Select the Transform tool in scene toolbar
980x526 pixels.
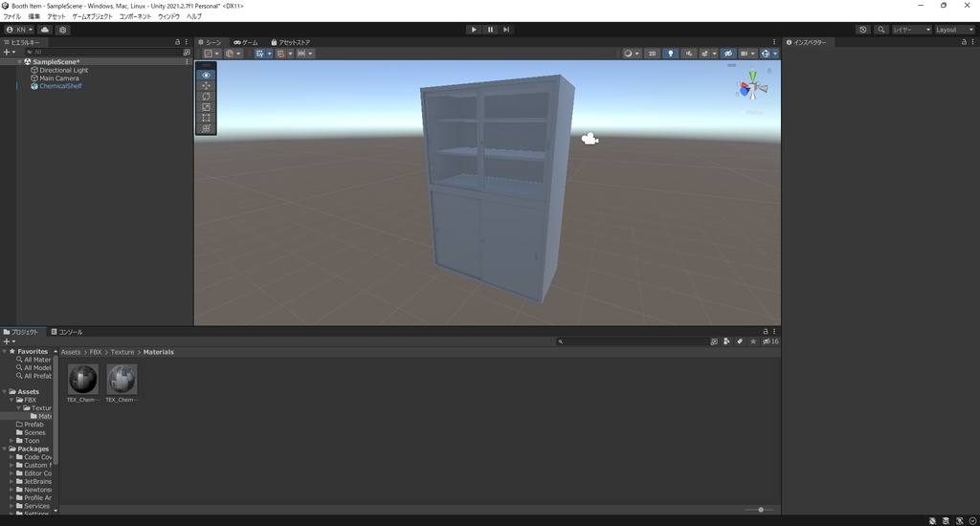(x=207, y=128)
